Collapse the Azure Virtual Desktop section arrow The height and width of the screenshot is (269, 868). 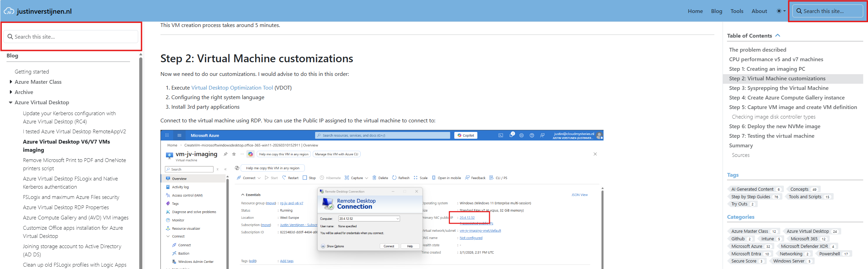pos(11,102)
